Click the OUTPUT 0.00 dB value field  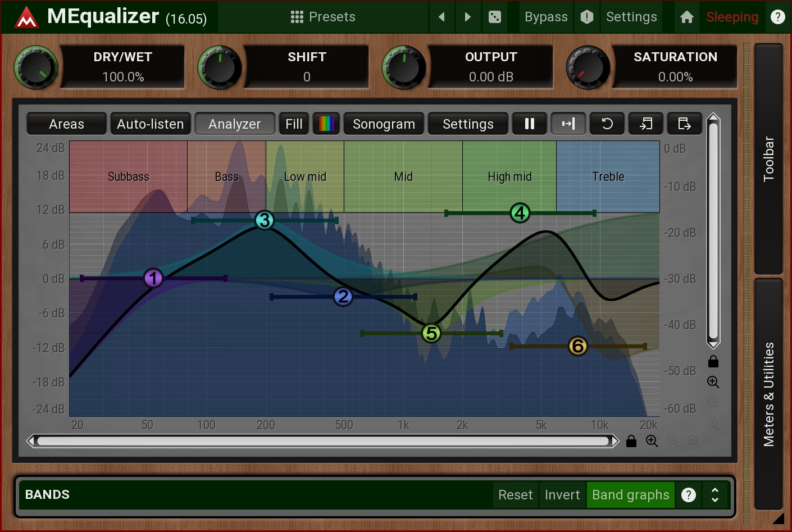coord(491,67)
